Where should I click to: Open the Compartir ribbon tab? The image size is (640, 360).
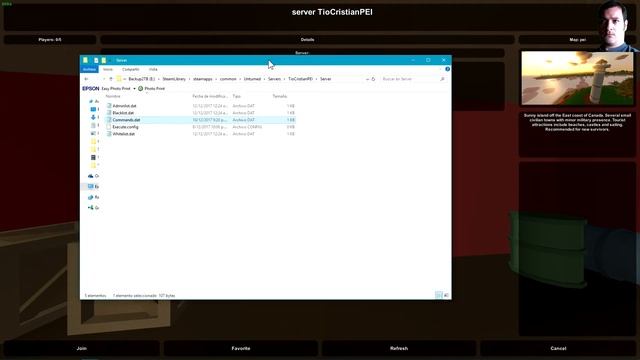(x=131, y=69)
